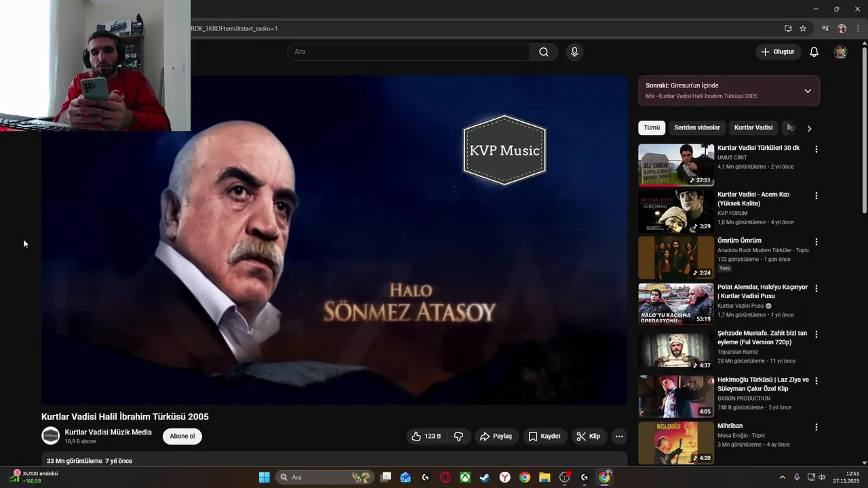Open Mihriban video thumbnail

point(676,443)
